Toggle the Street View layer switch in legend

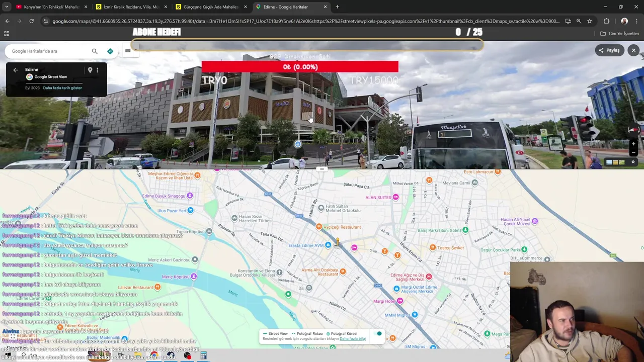(x=378, y=333)
